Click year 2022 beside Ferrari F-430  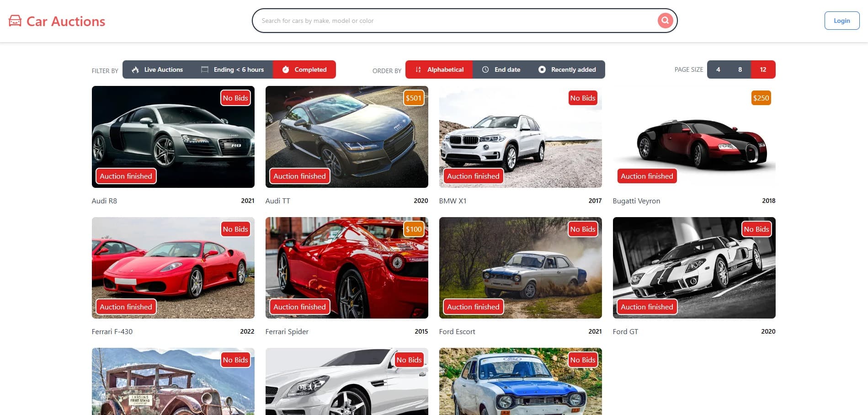click(247, 331)
